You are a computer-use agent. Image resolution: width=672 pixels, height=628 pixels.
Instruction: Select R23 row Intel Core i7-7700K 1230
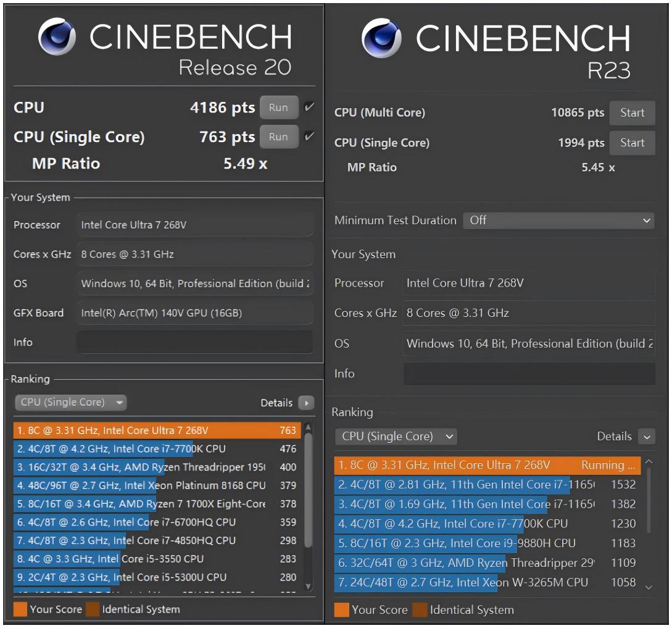(x=487, y=524)
